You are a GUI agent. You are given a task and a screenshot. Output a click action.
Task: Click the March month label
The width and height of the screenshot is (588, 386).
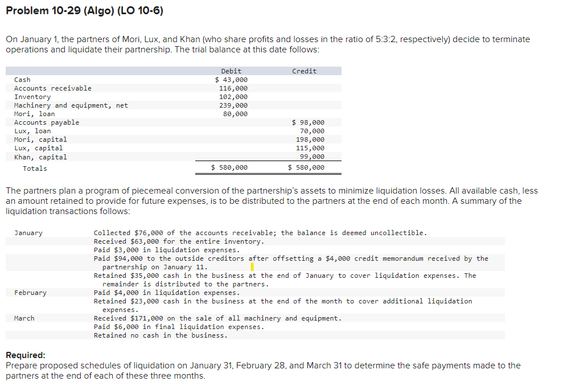24,318
